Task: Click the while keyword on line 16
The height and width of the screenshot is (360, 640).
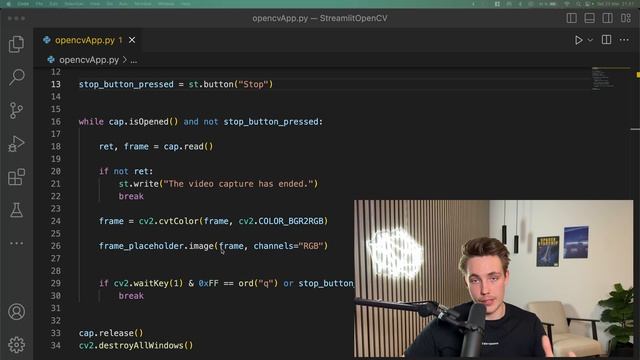Action: point(91,122)
